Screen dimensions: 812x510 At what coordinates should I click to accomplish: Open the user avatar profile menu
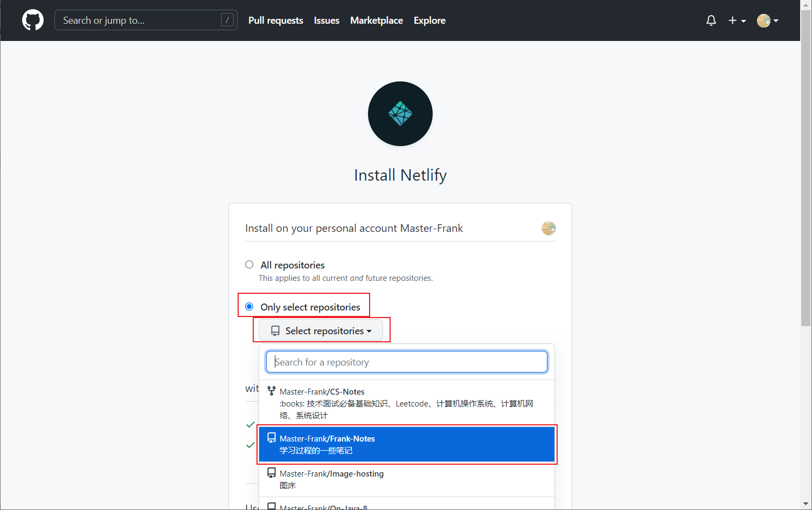coord(768,20)
